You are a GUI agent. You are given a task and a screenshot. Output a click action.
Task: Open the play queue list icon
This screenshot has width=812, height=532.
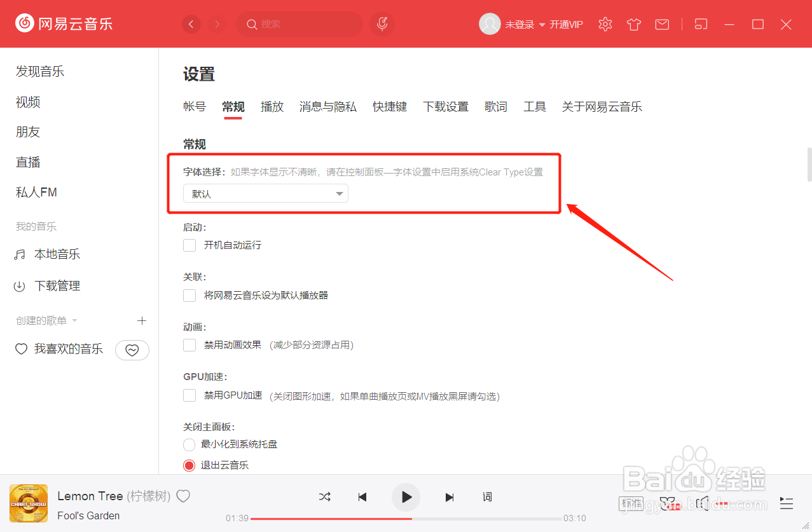787,504
